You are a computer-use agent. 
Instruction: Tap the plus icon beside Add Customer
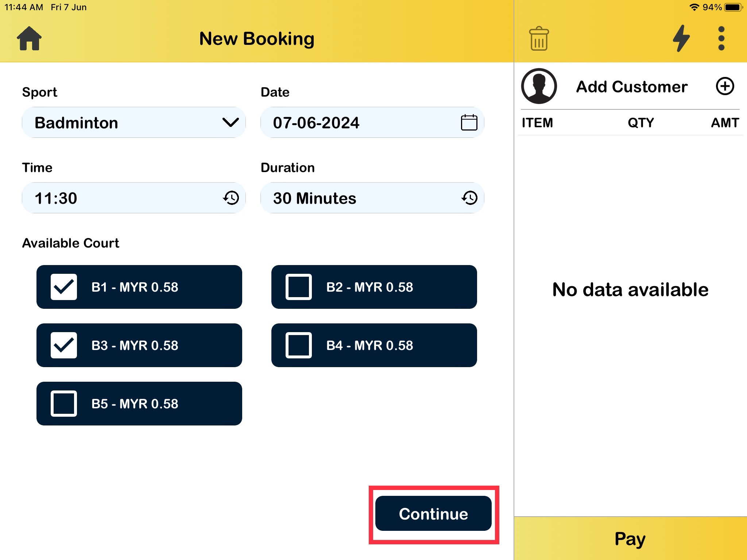pyautogui.click(x=725, y=86)
